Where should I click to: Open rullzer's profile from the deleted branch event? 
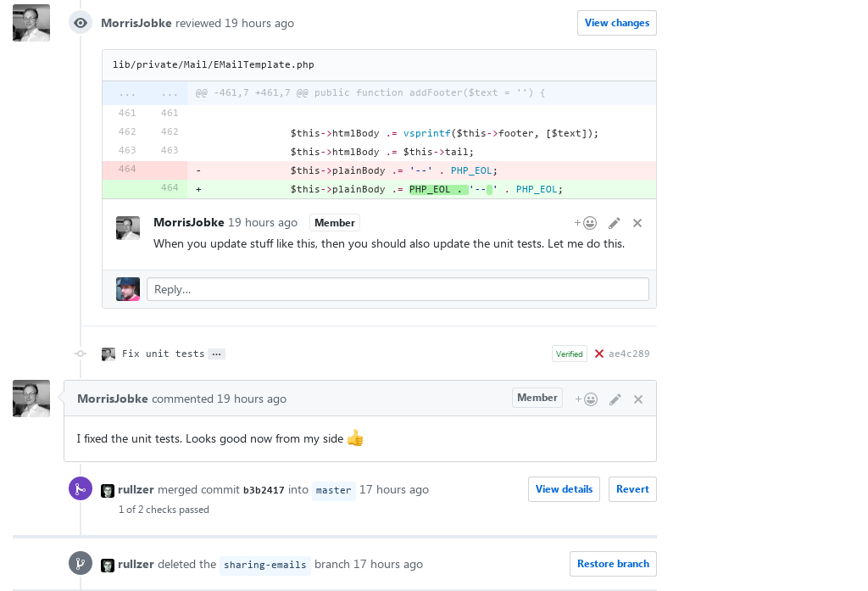click(136, 565)
